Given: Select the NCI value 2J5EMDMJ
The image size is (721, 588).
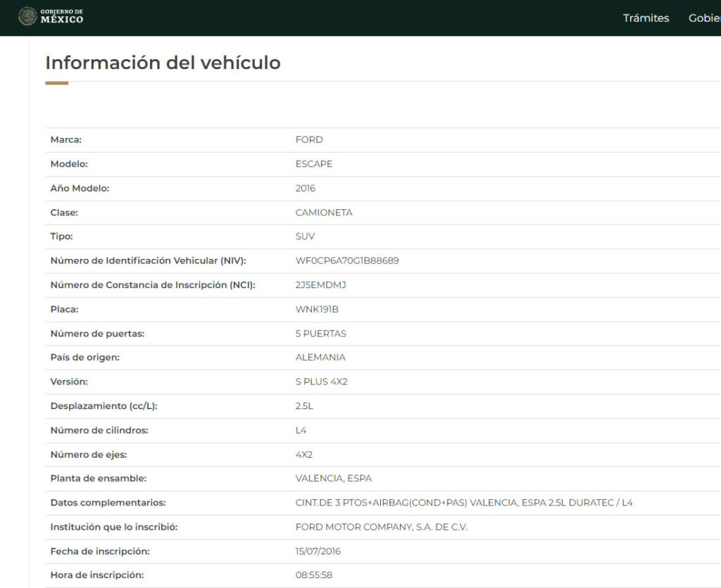Looking at the screenshot, I should pyautogui.click(x=320, y=285).
